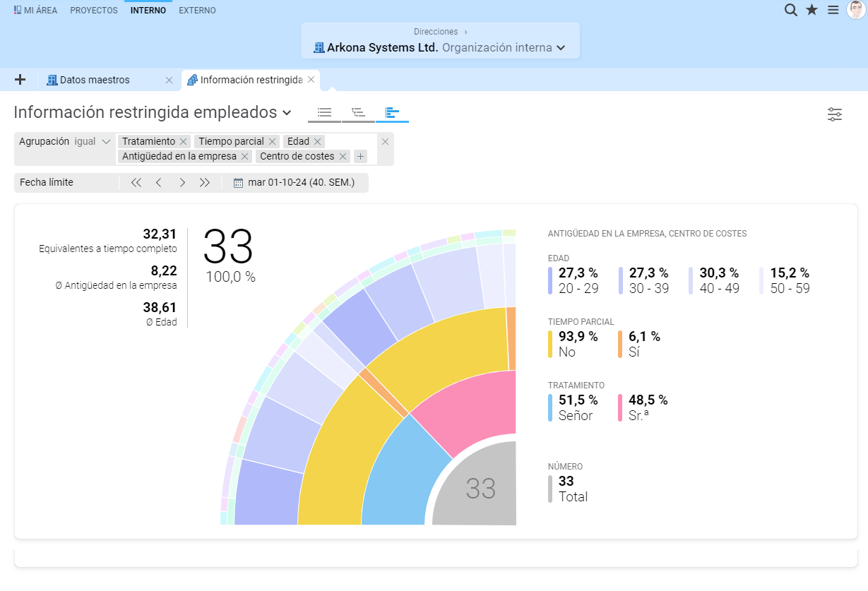868x591 pixels.
Task: Go to next date with right arrow
Action: click(182, 183)
